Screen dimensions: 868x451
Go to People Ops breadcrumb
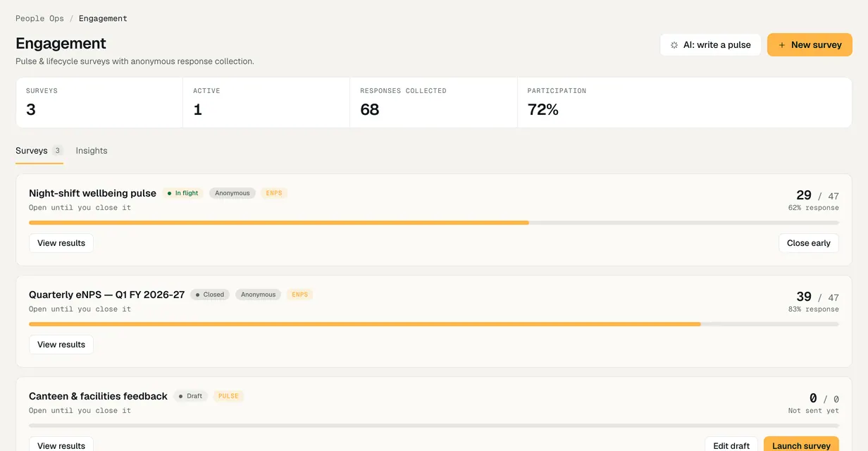[39, 18]
